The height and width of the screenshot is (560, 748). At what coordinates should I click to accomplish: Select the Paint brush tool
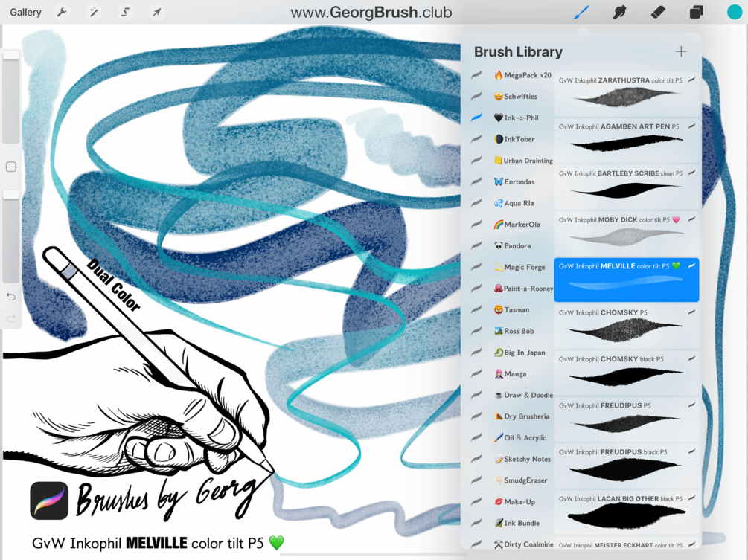tap(581, 13)
